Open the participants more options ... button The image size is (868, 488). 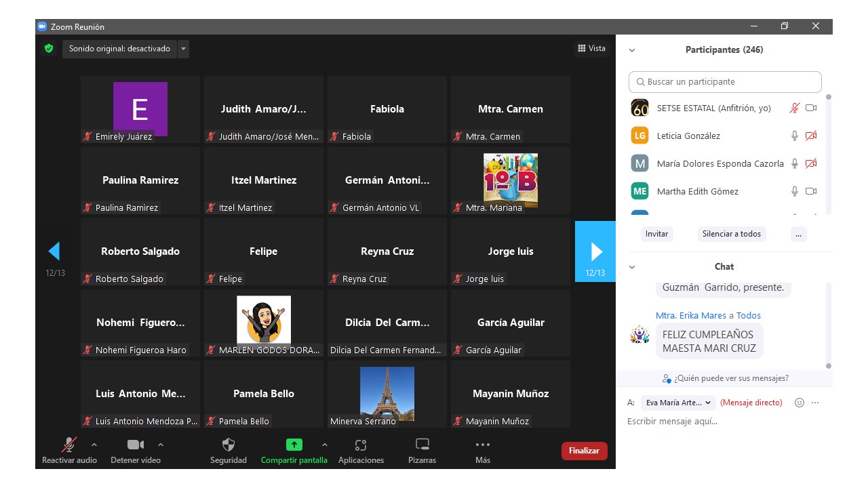point(798,234)
